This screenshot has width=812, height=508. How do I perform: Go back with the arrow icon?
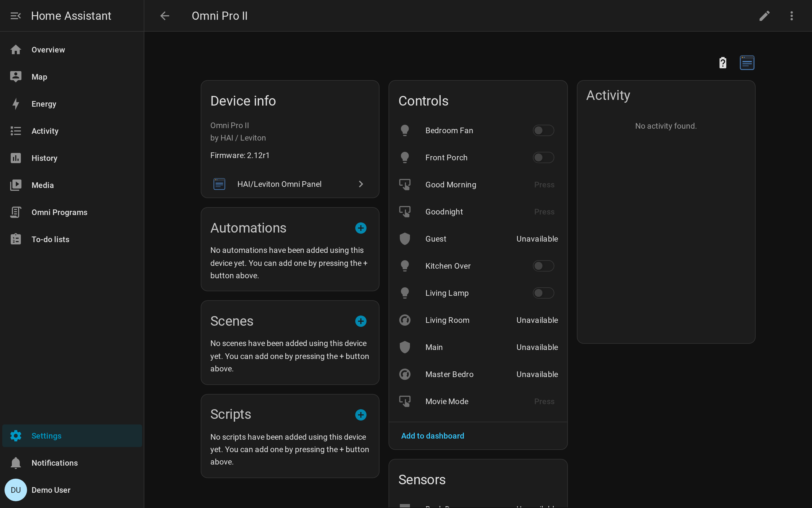tap(165, 16)
